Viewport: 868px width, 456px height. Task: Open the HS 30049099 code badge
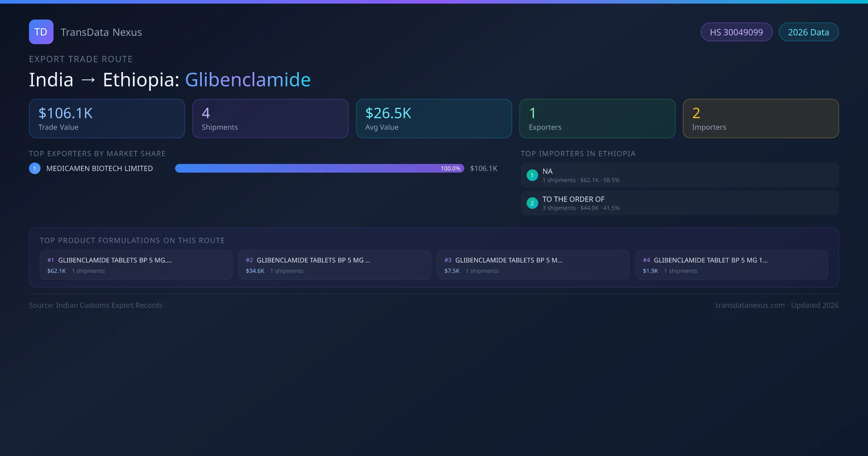click(736, 32)
